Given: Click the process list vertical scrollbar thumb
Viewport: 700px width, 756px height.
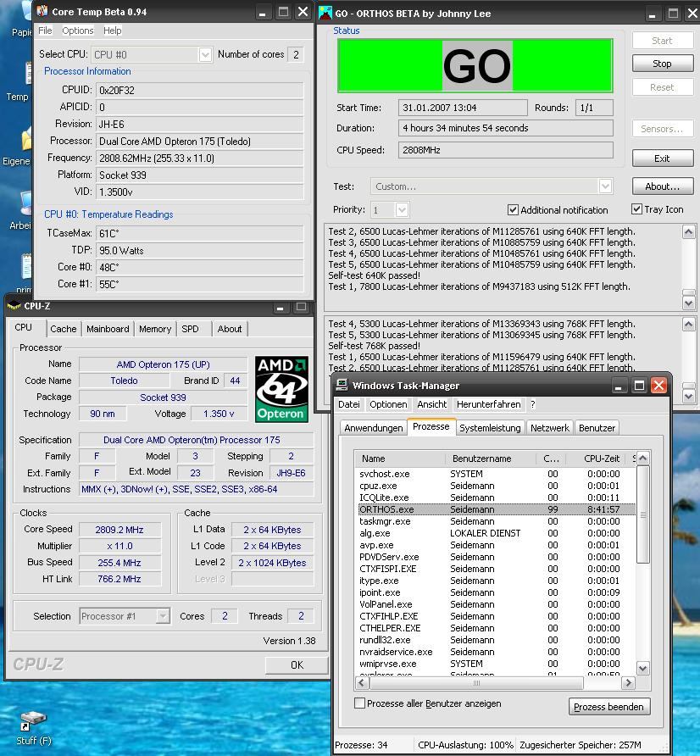Looking at the screenshot, I should (x=642, y=514).
